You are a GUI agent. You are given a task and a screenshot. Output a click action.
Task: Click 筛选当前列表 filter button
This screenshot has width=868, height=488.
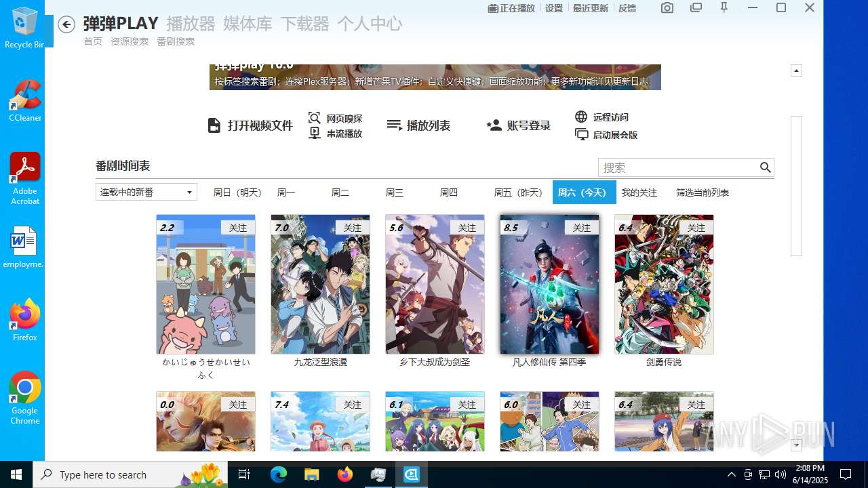tap(703, 192)
